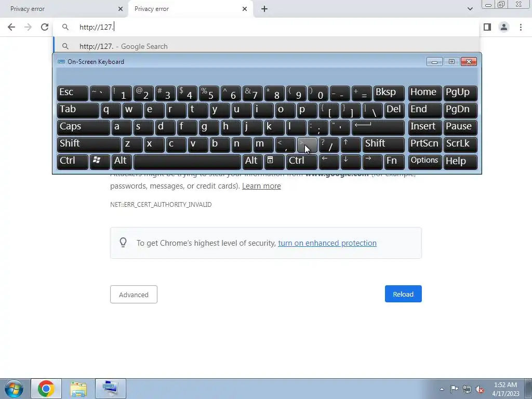Tap the number 1 key

[122, 92]
